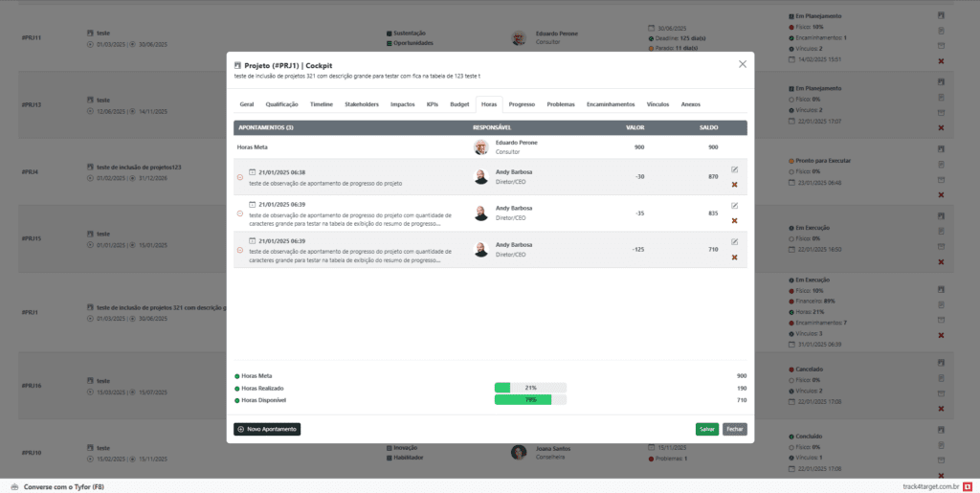The width and height of the screenshot is (980, 493).
Task: Collapse the 21/01/2025 06:38 appointment row
Action: point(239,177)
